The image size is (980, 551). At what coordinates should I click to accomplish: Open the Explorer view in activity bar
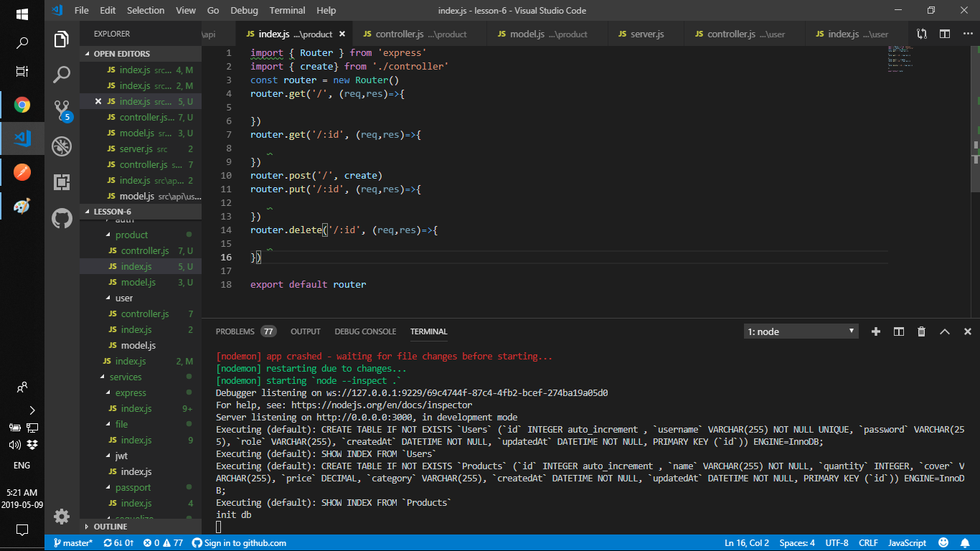[x=62, y=39]
